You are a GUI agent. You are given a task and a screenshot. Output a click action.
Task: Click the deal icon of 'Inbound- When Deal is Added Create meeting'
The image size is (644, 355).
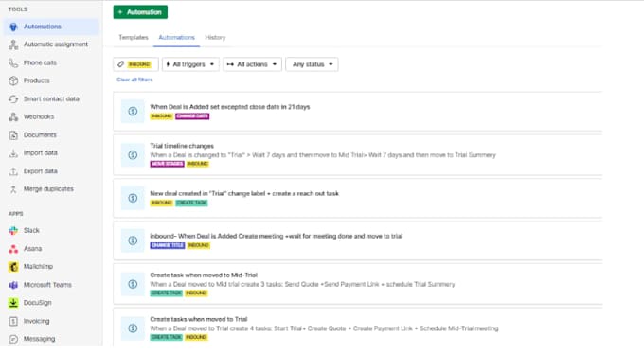click(x=133, y=240)
